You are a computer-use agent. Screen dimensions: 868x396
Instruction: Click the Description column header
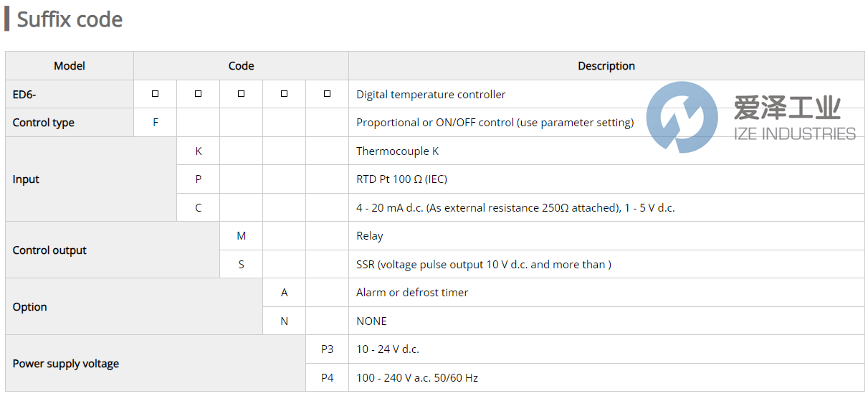pos(606,66)
